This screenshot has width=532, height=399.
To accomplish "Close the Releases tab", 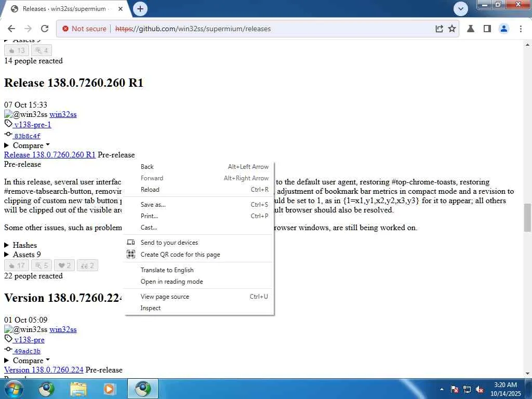I will click(x=121, y=9).
